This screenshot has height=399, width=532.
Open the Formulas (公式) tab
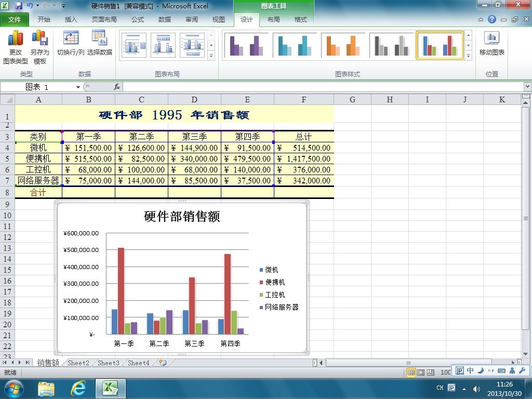pos(137,20)
